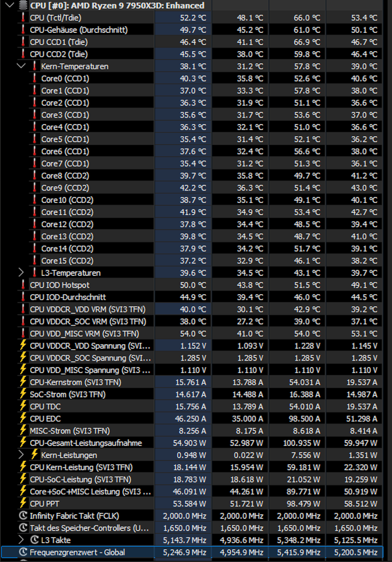Image resolution: width=392 pixels, height=562 pixels.
Task: Collapse the CPU [#0] AMD Ryzen 9 7950X3D group
Action: pyautogui.click(x=10, y=6)
